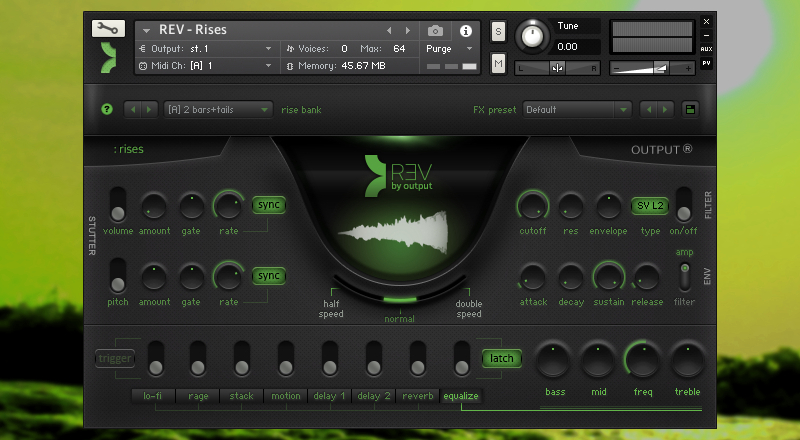
Task: Click the attack envelope knob
Action: point(533,278)
